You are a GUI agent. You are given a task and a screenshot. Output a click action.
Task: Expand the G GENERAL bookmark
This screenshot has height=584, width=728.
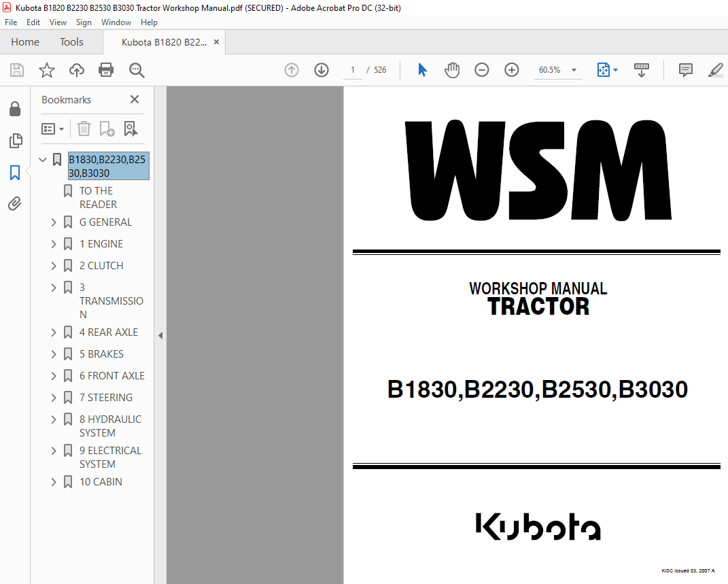(54, 222)
